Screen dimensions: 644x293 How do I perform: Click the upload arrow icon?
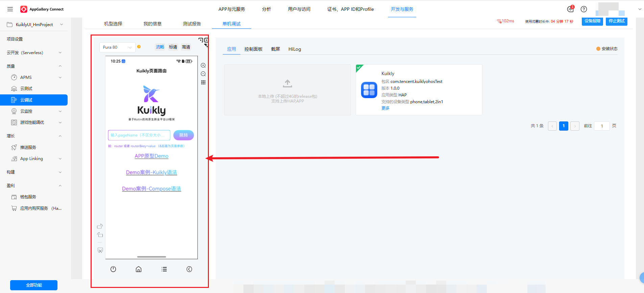point(287,84)
